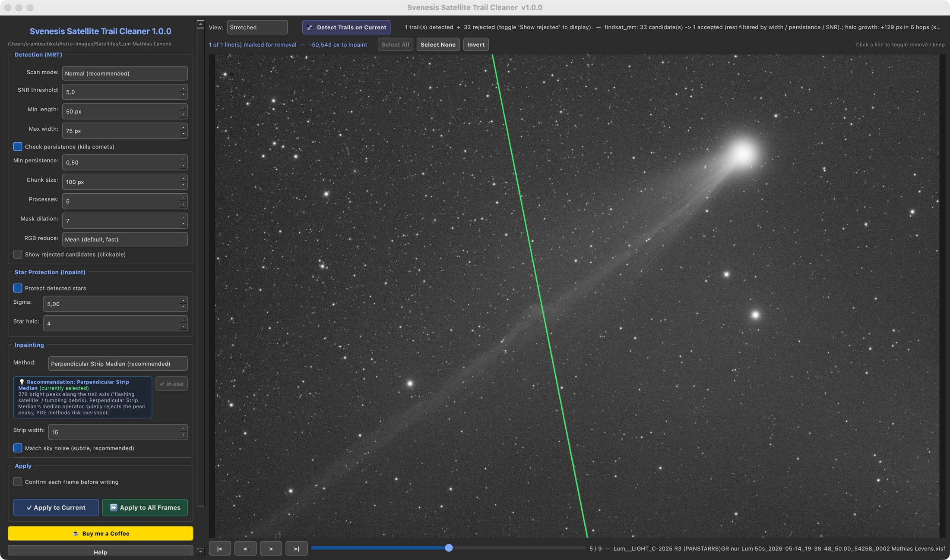
Task: Click Invert selection button
Action: (476, 44)
